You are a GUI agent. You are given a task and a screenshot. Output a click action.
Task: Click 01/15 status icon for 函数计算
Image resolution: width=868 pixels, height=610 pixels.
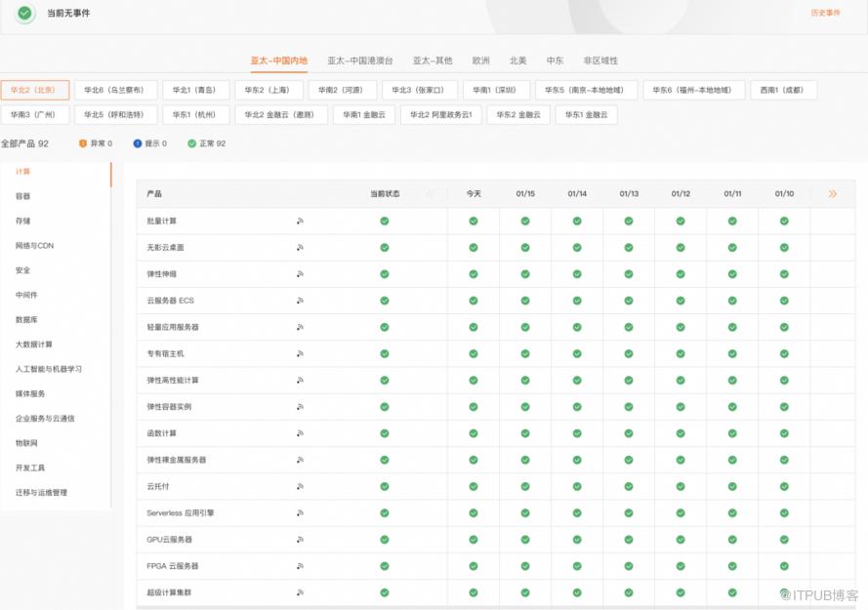(525, 433)
